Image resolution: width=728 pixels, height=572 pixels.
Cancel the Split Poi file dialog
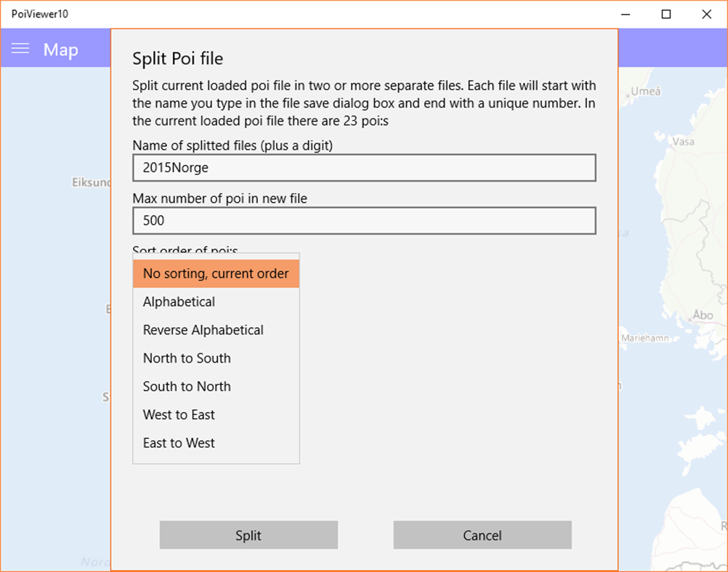[482, 535]
